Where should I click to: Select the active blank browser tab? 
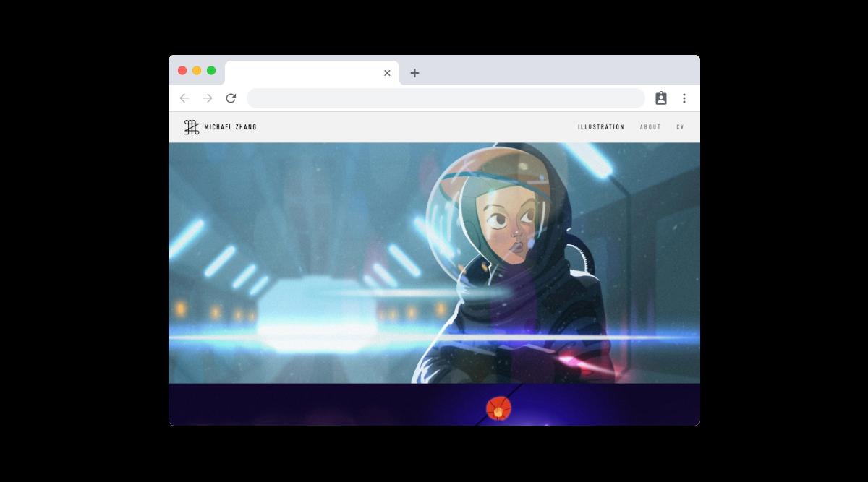coord(304,73)
